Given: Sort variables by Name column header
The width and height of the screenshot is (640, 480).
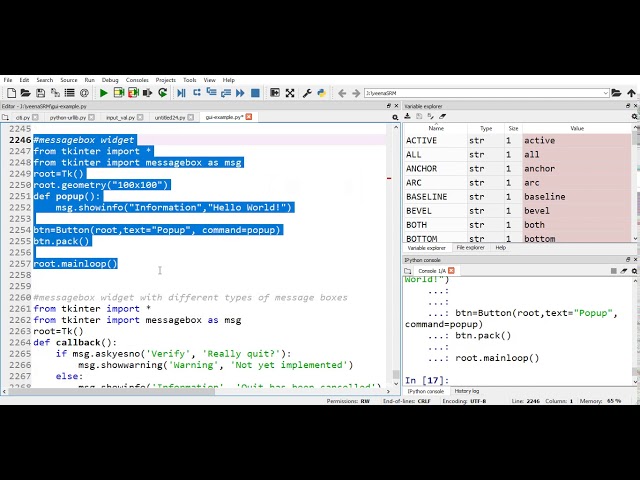Looking at the screenshot, I should click(436, 128).
